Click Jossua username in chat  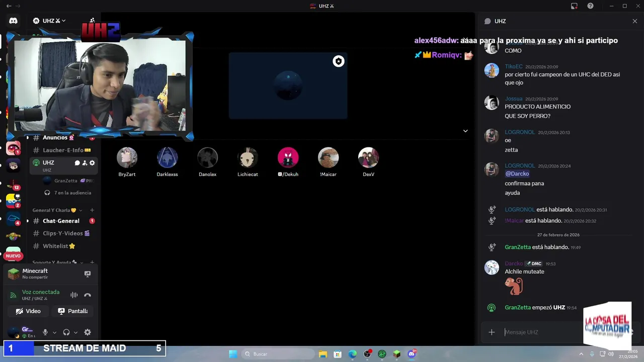coord(514,99)
